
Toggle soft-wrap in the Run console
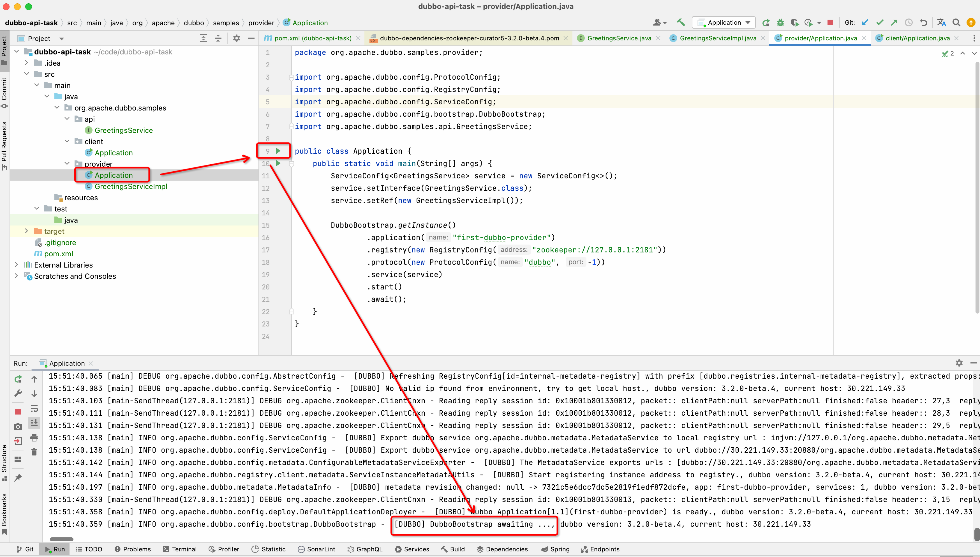pos(34,408)
